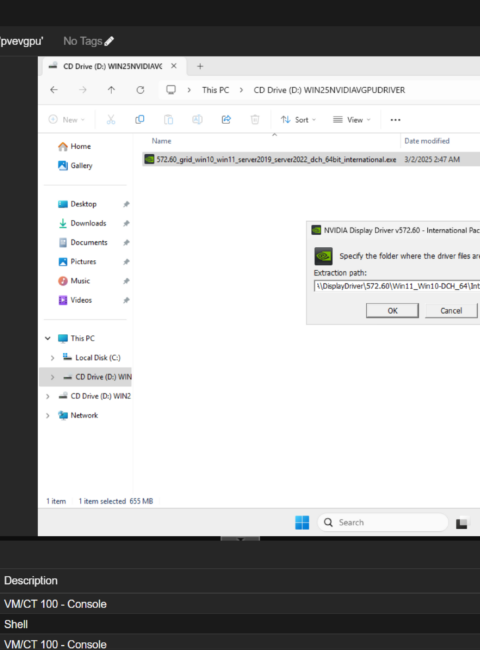Expand the highlighted CD Drive (D:) WIN node
This screenshot has height=650, width=480.
(x=52, y=377)
